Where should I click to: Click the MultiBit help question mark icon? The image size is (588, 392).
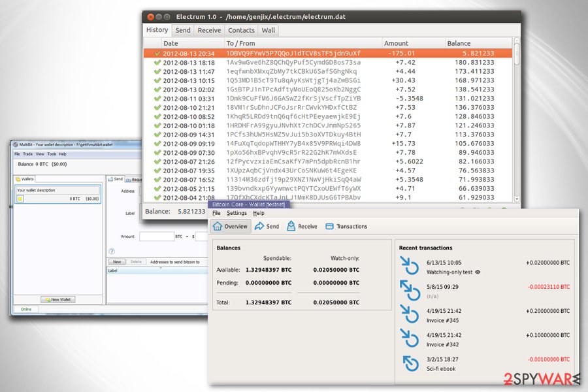point(111,252)
